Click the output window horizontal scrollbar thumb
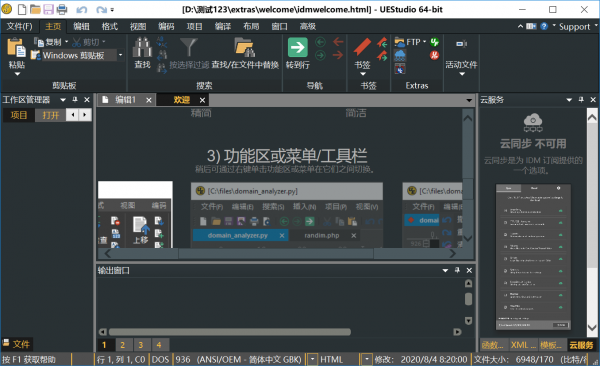The image size is (600, 366). click(230, 332)
